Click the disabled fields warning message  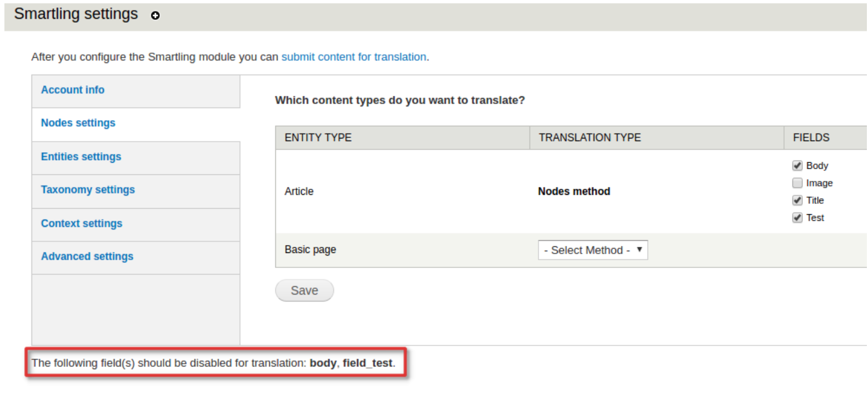[213, 363]
